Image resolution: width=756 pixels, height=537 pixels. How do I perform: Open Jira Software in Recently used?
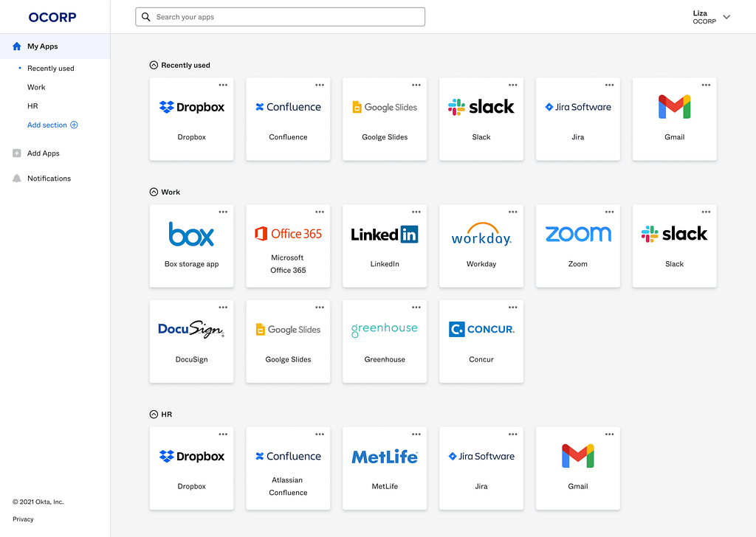pos(577,119)
